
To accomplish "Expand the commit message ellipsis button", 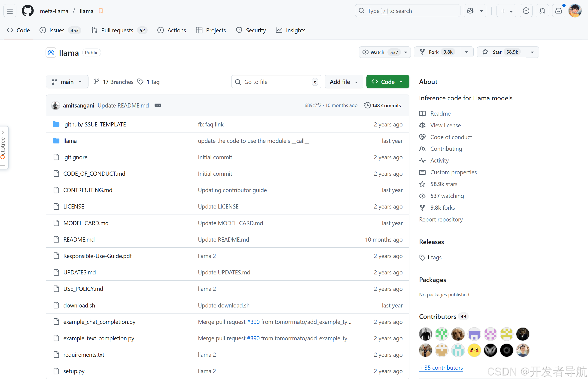I will [x=158, y=105].
